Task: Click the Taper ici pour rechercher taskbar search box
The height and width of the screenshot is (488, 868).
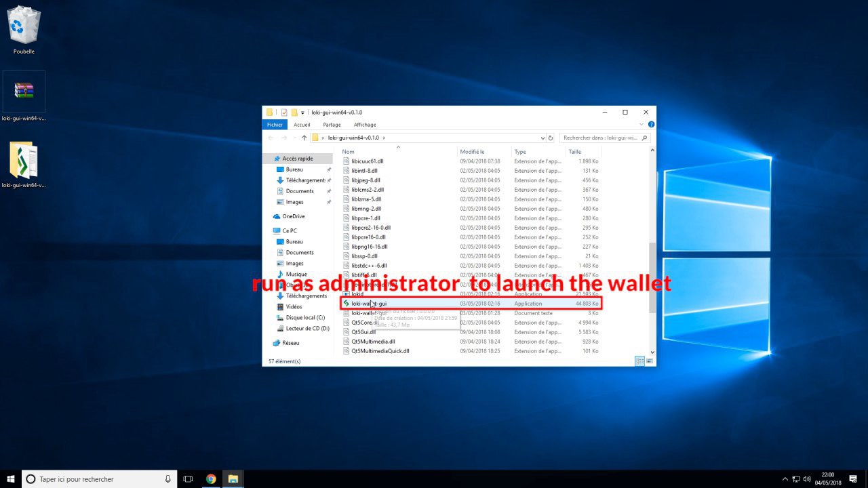Action: pyautogui.click(x=99, y=479)
